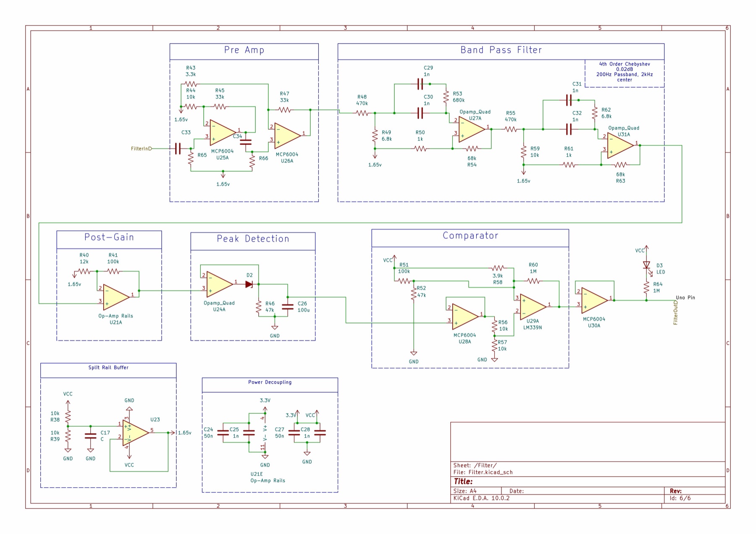Select resistor R43 3.3k symbol

click(x=191, y=84)
